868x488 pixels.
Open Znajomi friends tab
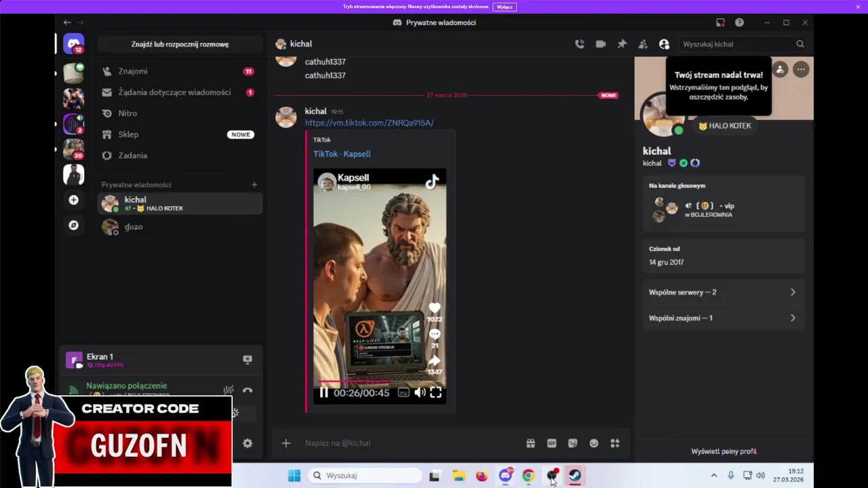179,71
